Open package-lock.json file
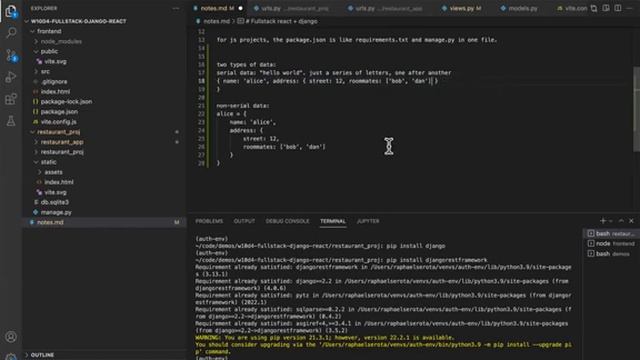The height and width of the screenshot is (360, 640). click(x=66, y=102)
